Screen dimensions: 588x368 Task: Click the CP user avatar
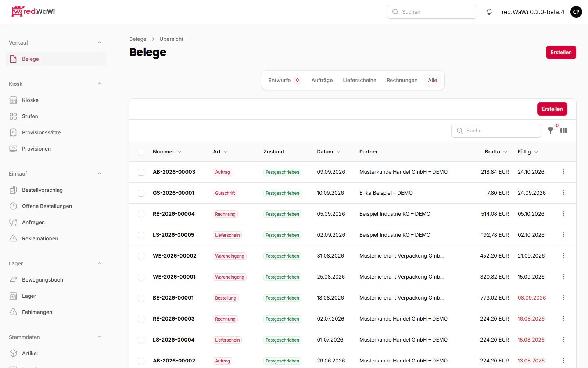(576, 12)
